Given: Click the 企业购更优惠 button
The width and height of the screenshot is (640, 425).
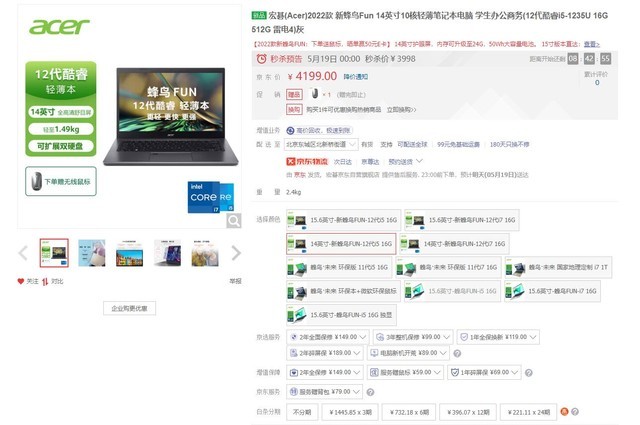Looking at the screenshot, I should coord(129,308).
